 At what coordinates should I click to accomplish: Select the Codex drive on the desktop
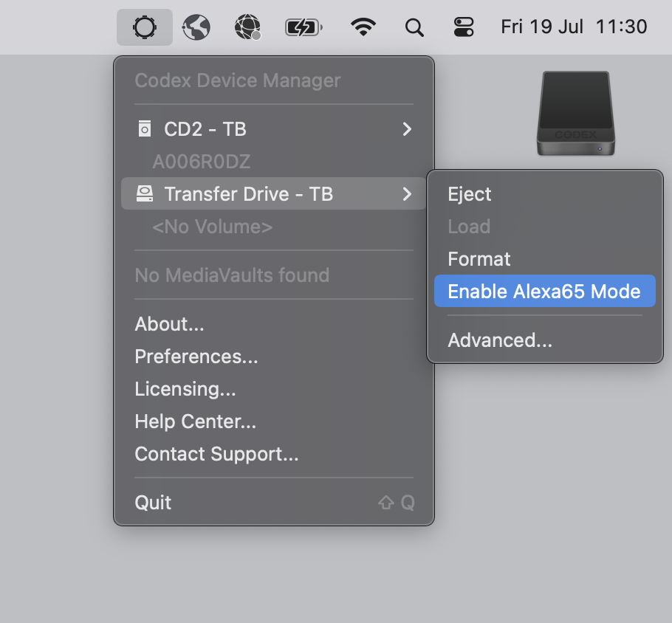pos(575,113)
